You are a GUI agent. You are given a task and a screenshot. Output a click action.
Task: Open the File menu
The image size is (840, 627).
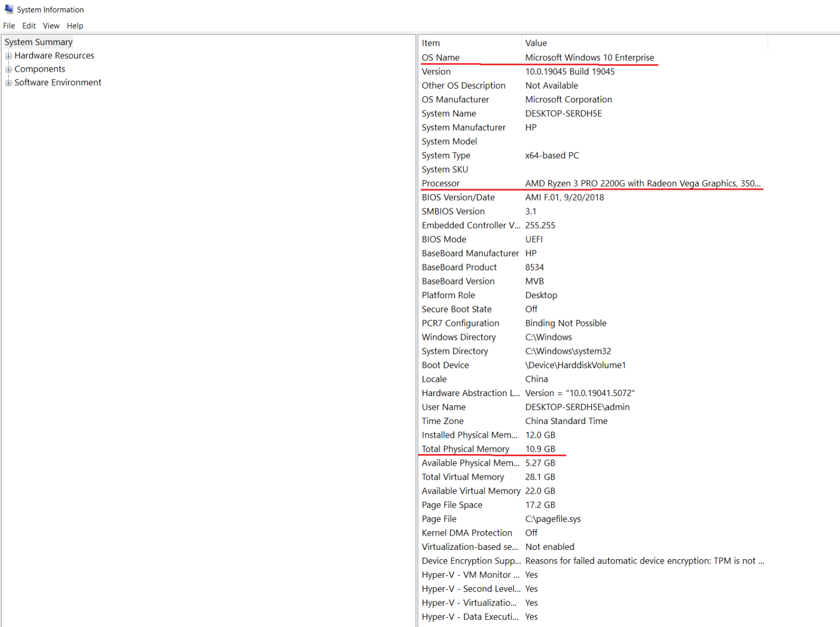pos(9,26)
